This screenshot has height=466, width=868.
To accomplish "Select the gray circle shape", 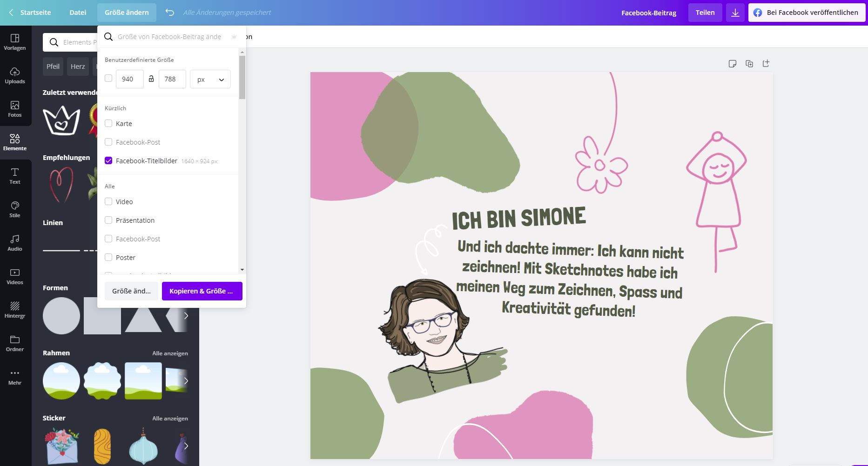I will pos(61,316).
